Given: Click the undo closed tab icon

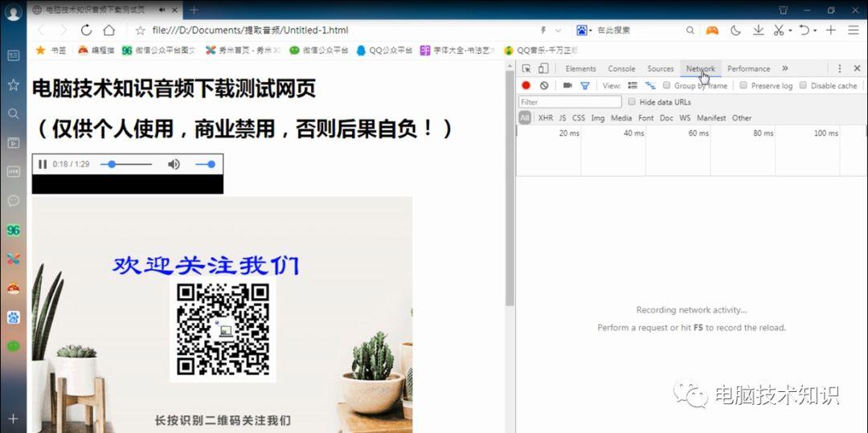Looking at the screenshot, I should (x=805, y=31).
